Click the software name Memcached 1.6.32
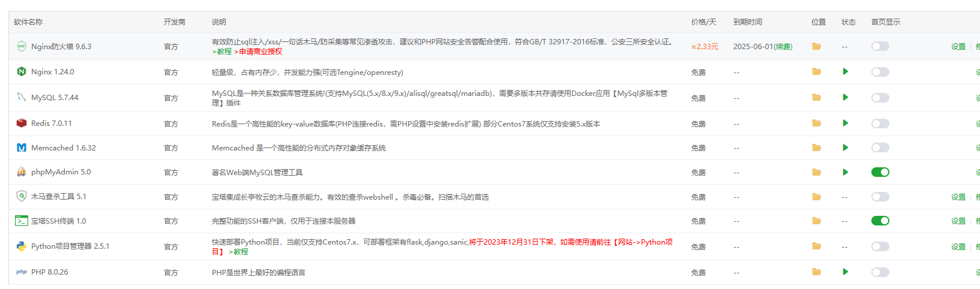This screenshot has width=980, height=289. click(x=64, y=148)
